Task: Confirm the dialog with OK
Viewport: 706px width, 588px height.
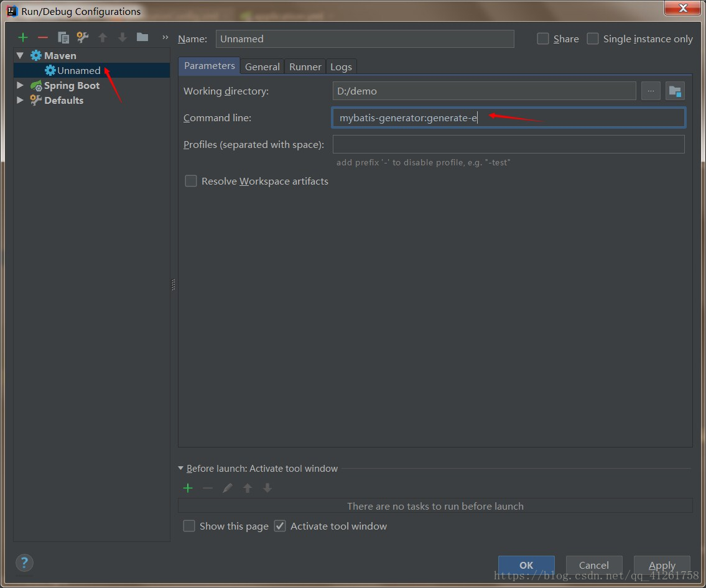Action: point(526,565)
